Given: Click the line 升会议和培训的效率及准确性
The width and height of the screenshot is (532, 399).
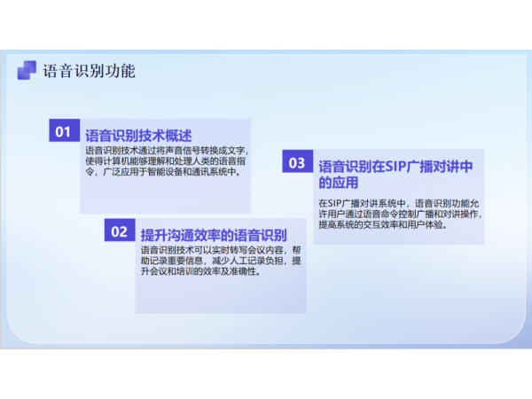Looking at the screenshot, I should point(200,273).
